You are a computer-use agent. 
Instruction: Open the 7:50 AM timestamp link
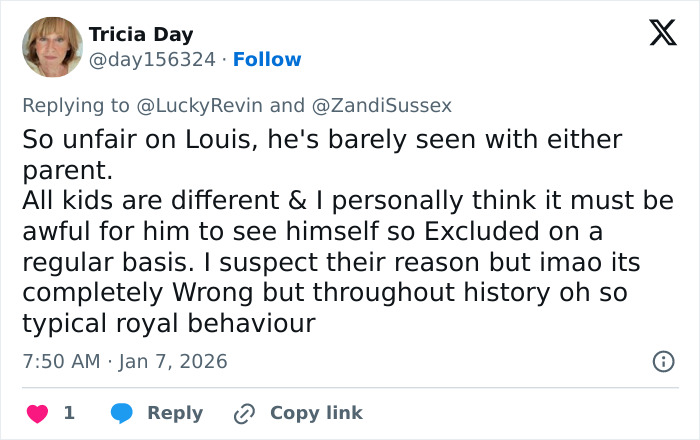[x=61, y=361]
